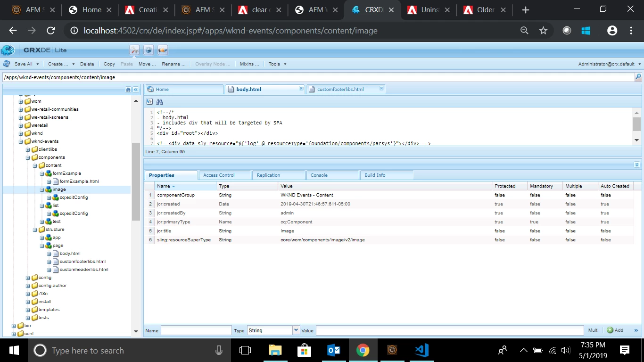Select cq:editConfig under the list node
This screenshot has height=362, width=644.
[74, 214]
